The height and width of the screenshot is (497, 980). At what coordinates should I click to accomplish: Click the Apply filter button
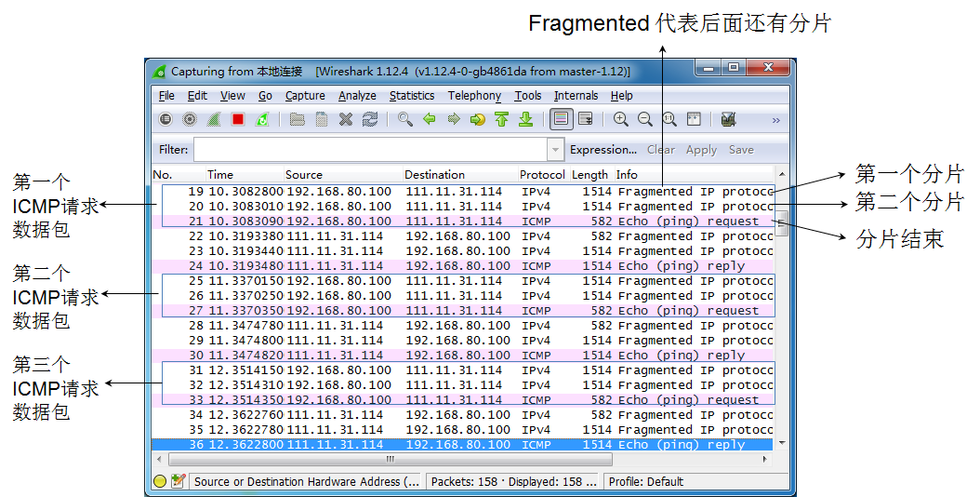701,150
